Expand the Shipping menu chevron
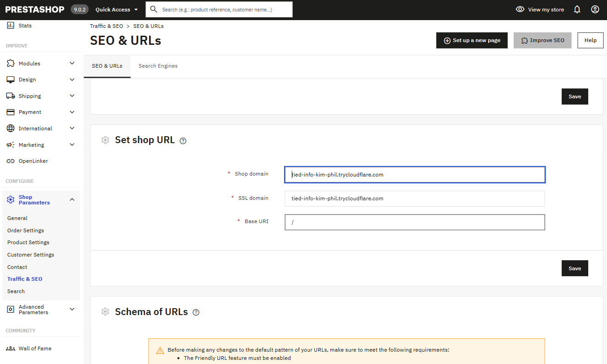 click(72, 96)
